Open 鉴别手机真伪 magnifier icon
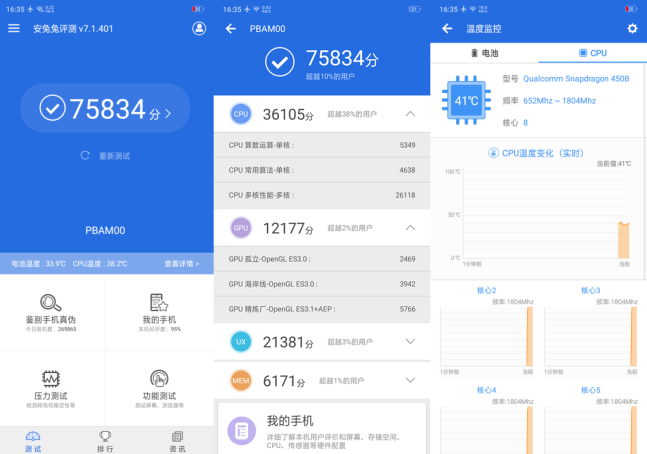Screen dimensions: 647x454 (x=50, y=302)
